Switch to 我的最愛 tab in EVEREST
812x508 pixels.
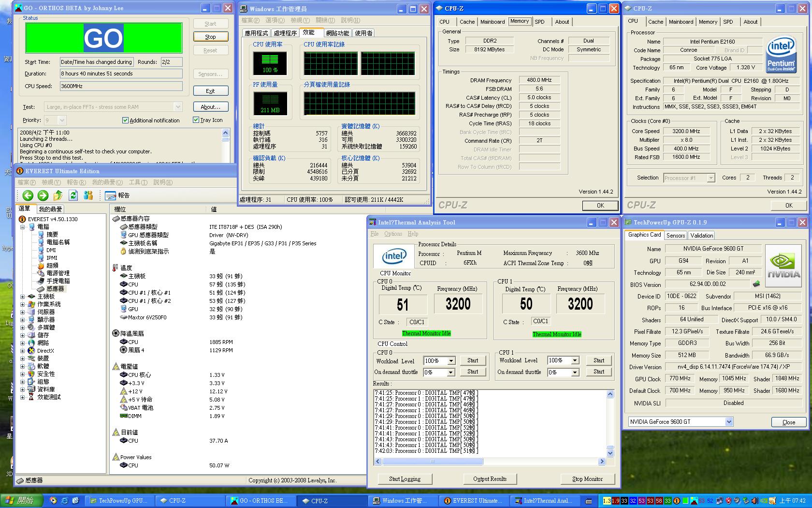point(50,209)
